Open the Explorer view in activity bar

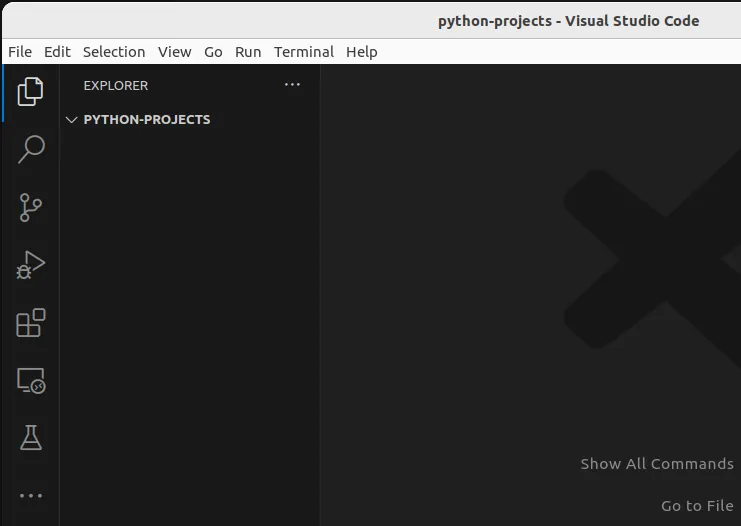(31, 92)
